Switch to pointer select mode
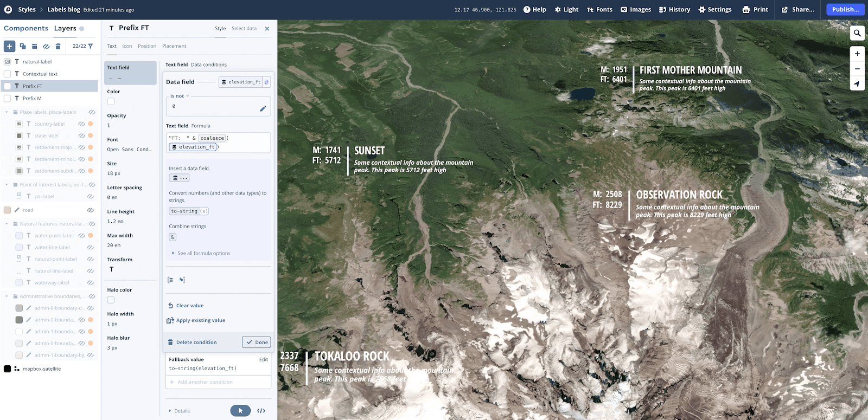This screenshot has width=868, height=420. pos(240,411)
